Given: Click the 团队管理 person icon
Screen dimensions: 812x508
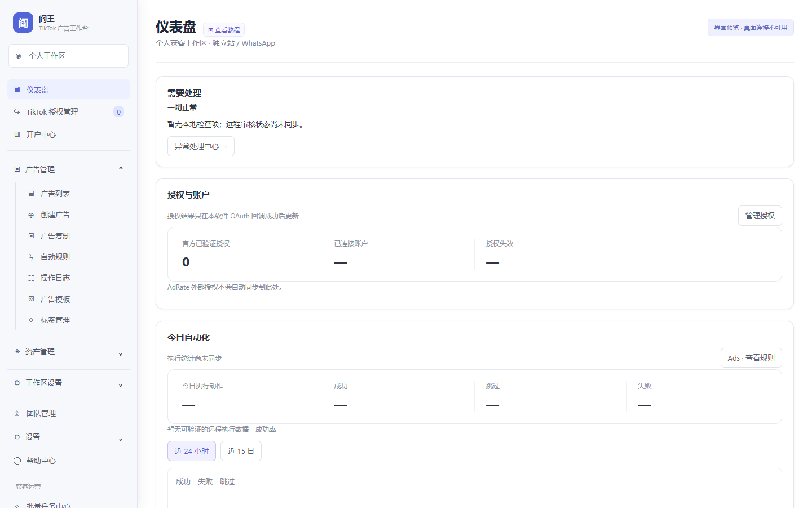Looking at the screenshot, I should tap(17, 413).
